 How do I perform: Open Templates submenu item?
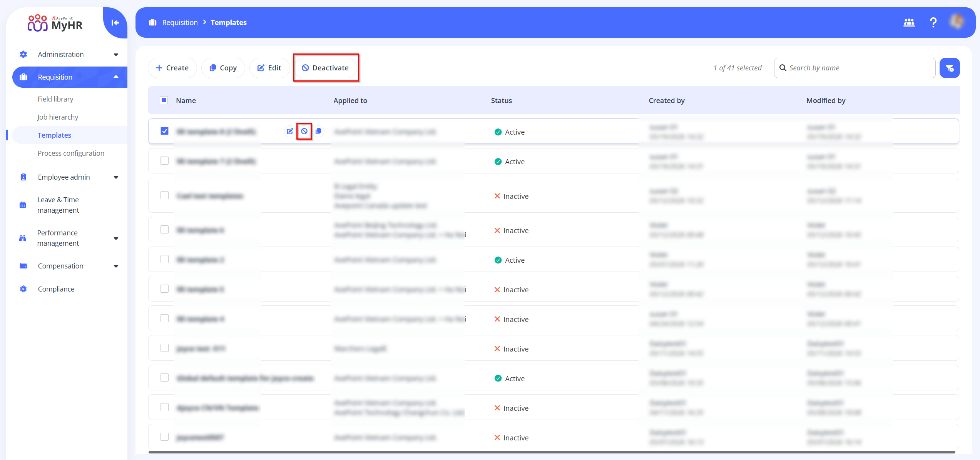point(54,135)
